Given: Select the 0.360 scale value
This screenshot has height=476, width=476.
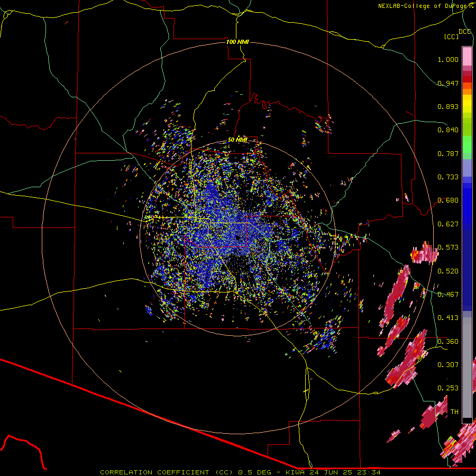Looking at the screenshot, I should point(448,342).
